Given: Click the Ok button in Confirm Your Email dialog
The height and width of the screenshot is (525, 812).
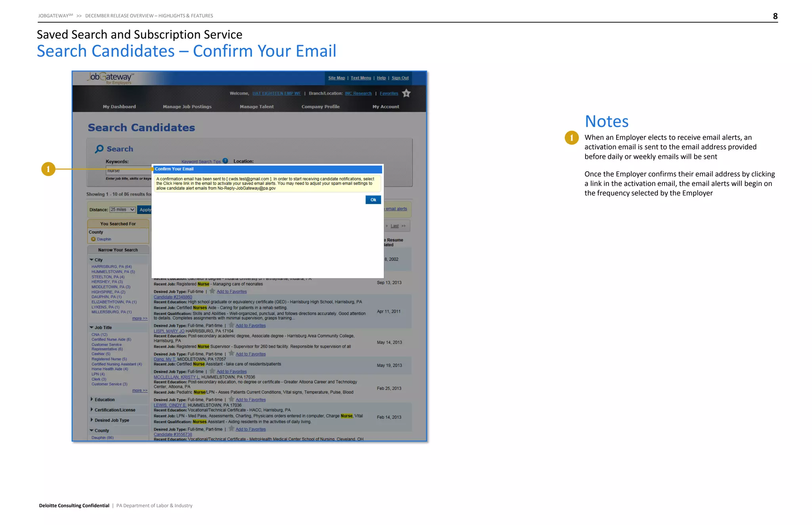Looking at the screenshot, I should tap(373, 200).
